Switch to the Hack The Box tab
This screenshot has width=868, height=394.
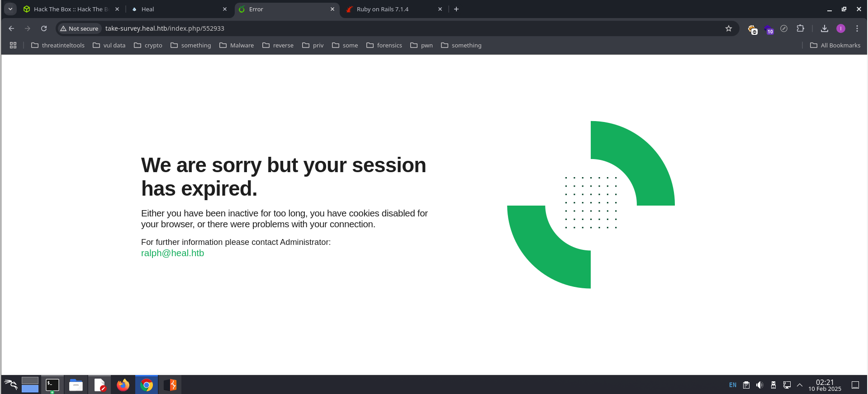tap(68, 9)
